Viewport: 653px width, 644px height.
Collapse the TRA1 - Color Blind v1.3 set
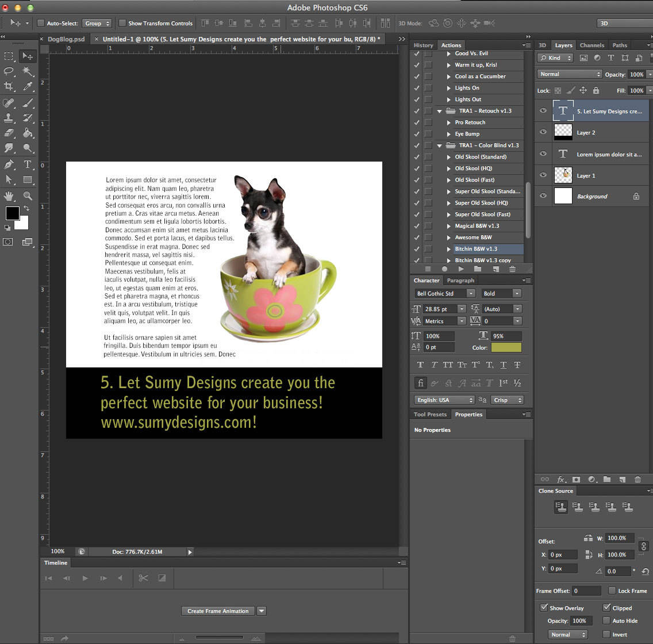439,146
